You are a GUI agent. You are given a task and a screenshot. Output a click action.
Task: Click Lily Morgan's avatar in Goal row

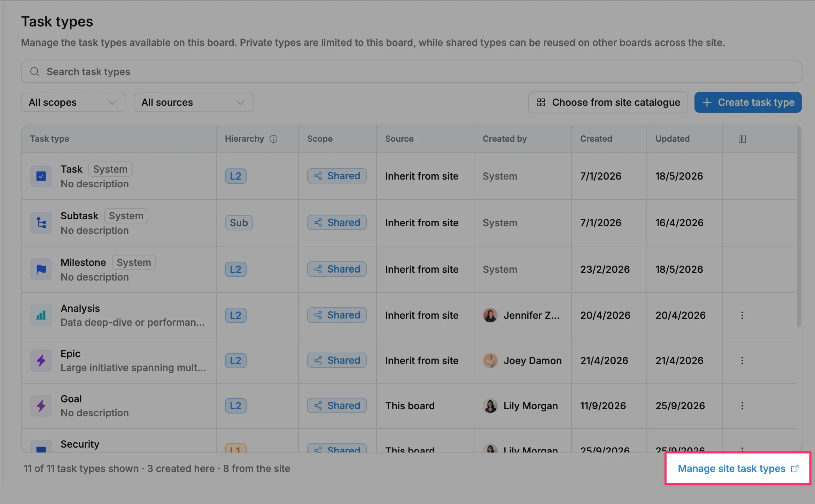[x=490, y=406]
